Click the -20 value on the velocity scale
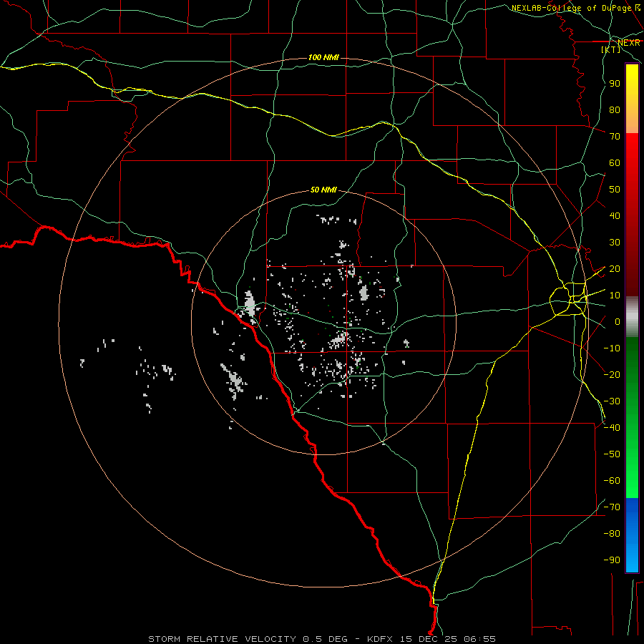The height and width of the screenshot is (644, 644). pyautogui.click(x=612, y=374)
